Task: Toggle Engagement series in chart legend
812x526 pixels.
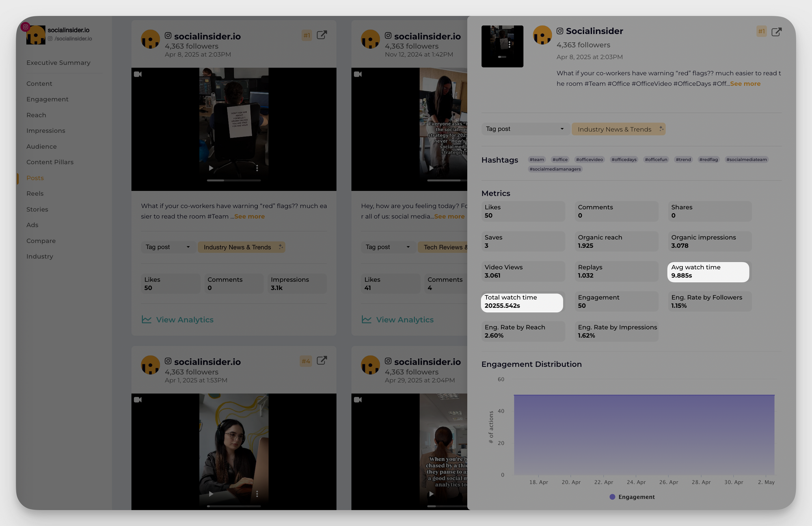Action: coord(632,497)
